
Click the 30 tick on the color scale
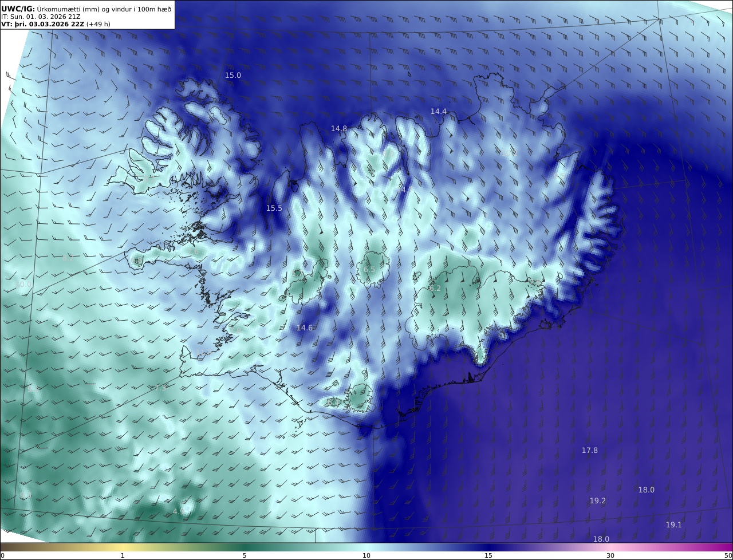tap(610, 555)
